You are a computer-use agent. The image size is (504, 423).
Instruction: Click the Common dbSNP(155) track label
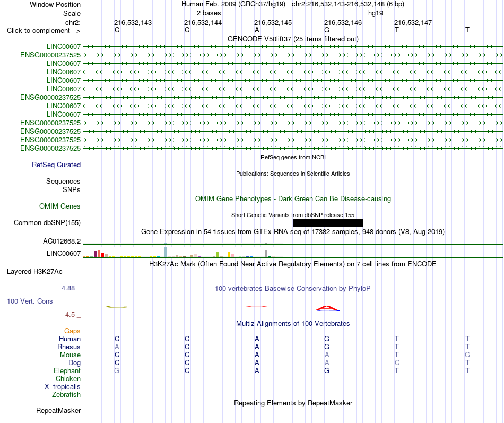coord(47,222)
